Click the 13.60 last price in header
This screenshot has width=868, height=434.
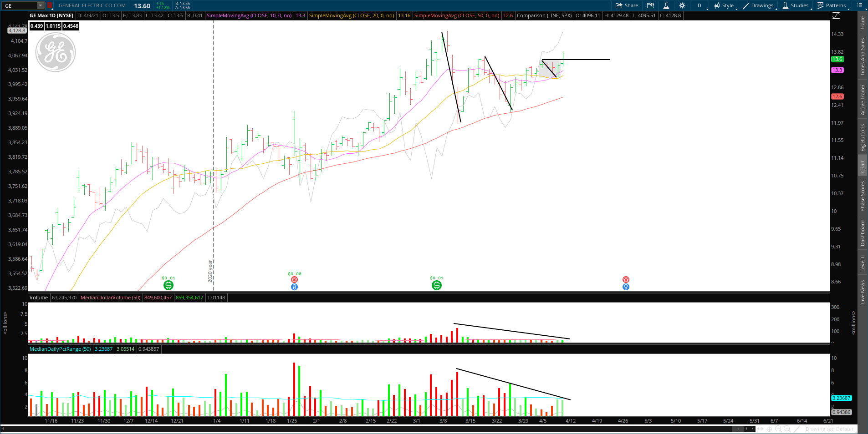pyautogui.click(x=142, y=6)
